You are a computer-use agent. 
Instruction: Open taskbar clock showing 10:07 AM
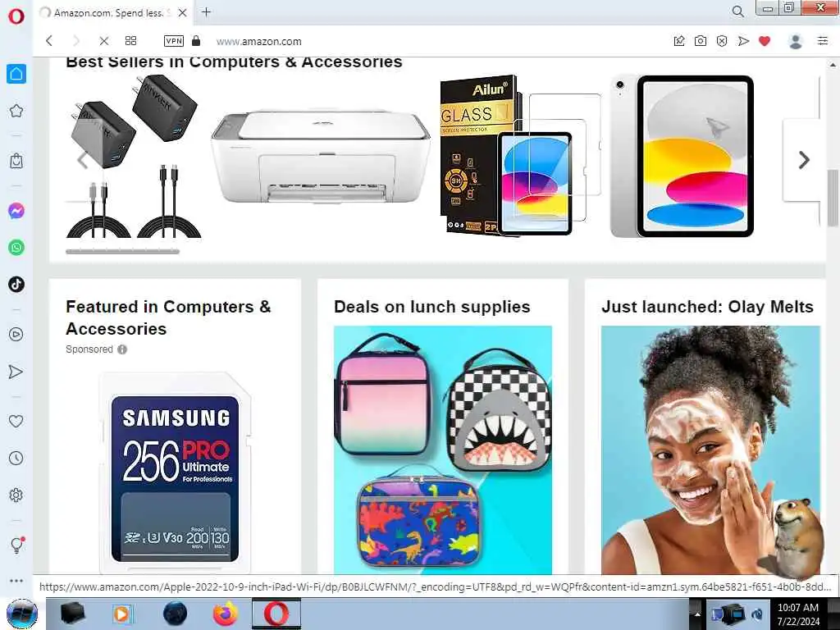tap(798, 614)
